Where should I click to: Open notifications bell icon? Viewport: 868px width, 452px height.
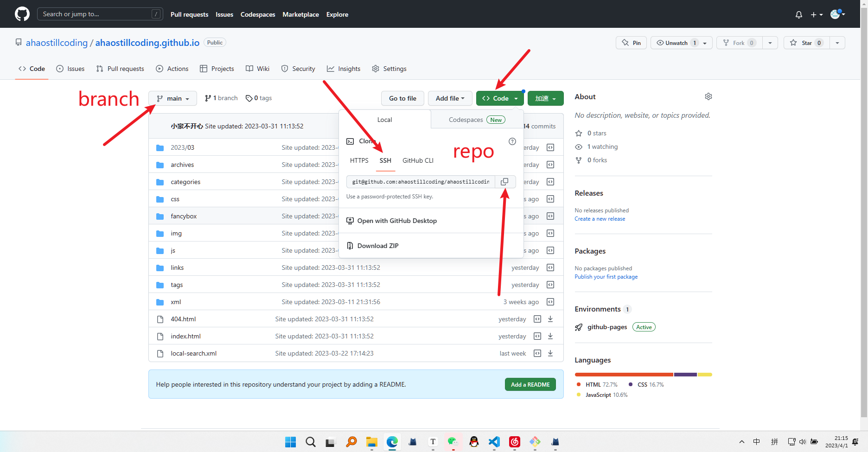(x=798, y=14)
